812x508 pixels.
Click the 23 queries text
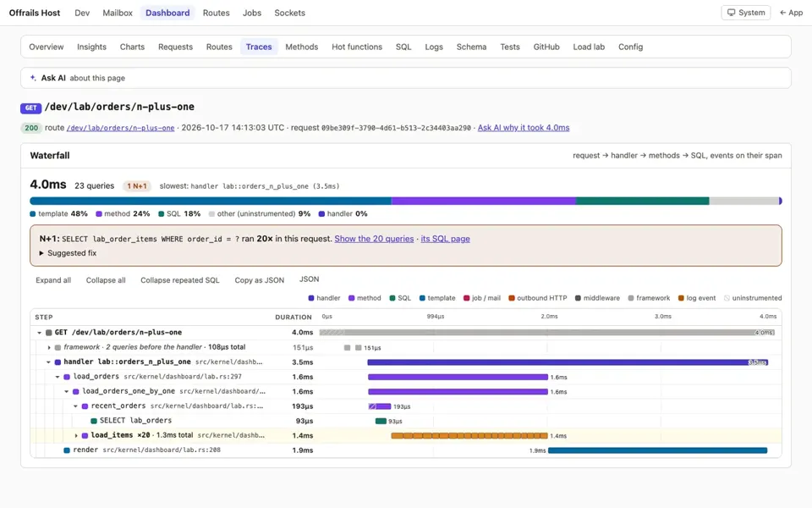click(x=94, y=185)
